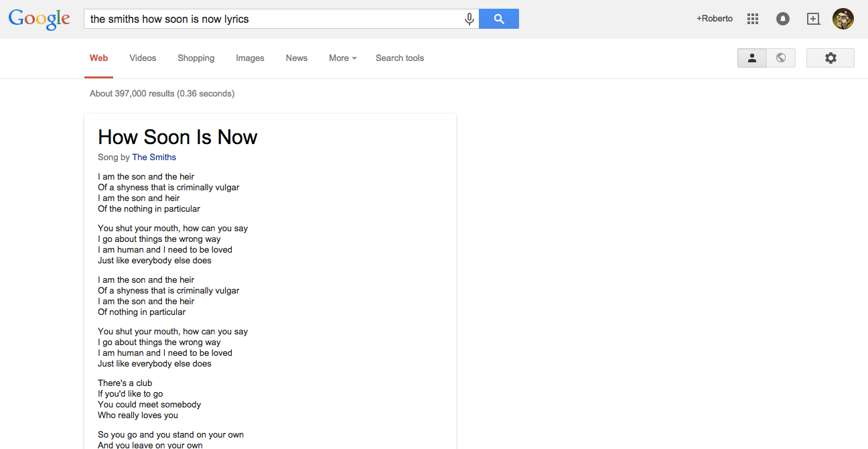
Task: Click inside the search query field
Action: [x=268, y=19]
